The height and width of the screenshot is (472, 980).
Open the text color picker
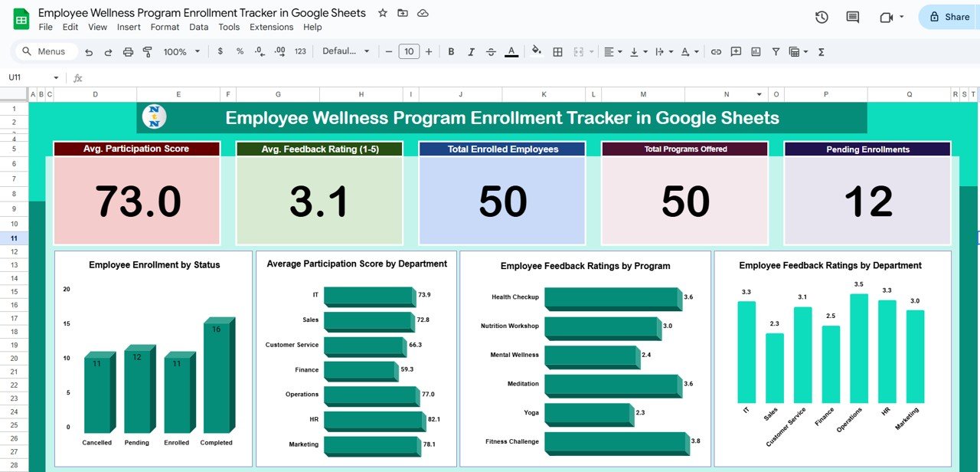point(511,51)
